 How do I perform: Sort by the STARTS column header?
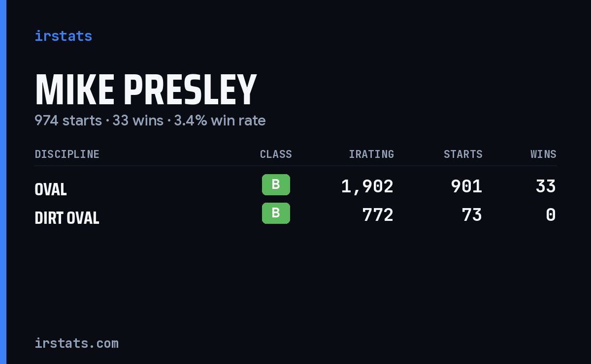tap(463, 154)
